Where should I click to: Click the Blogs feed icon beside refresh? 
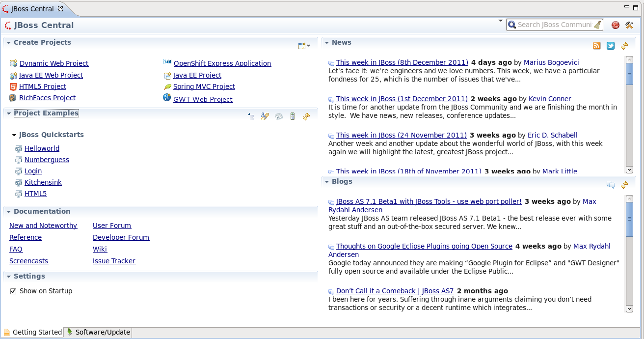point(611,185)
